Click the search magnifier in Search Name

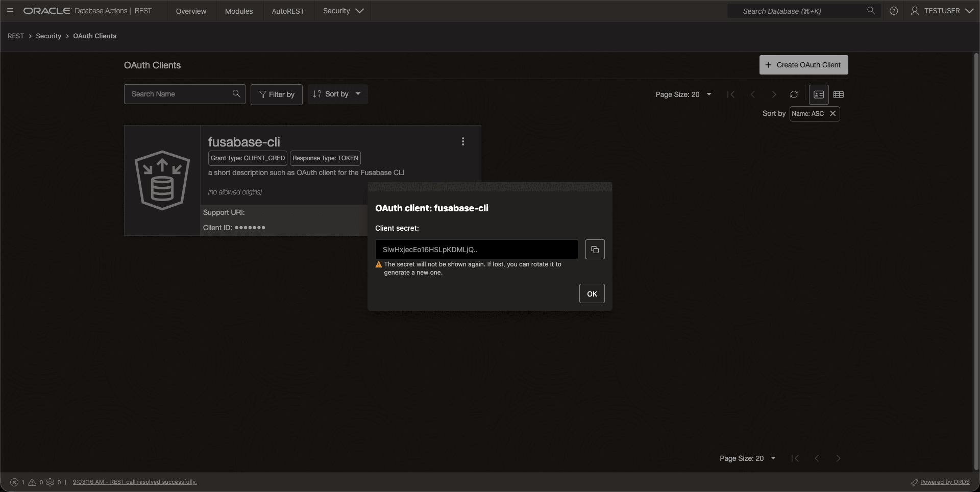coord(236,94)
